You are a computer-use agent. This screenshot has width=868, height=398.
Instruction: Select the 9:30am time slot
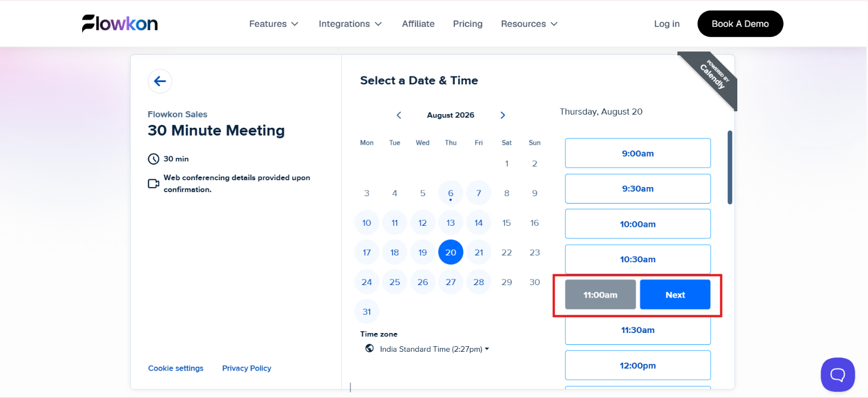(638, 189)
